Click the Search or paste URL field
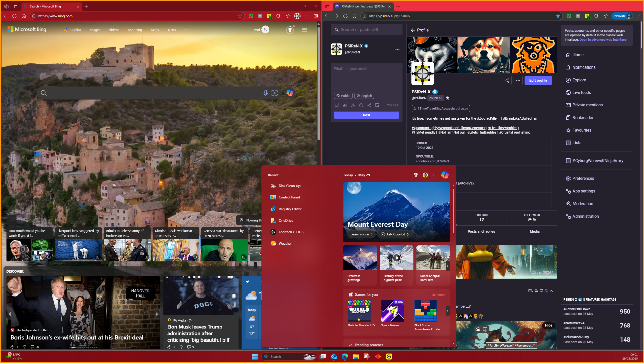Image resolution: width=644 pixels, height=363 pixels. pyautogui.click(x=367, y=30)
